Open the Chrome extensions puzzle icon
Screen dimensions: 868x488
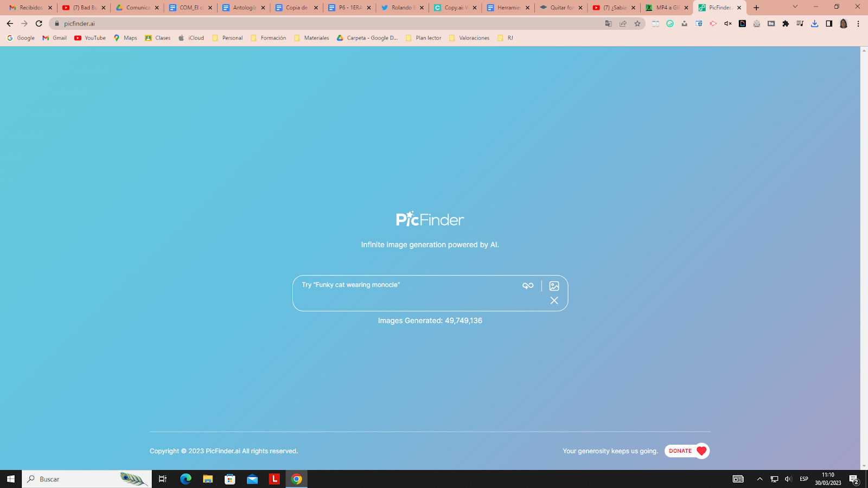coord(786,23)
